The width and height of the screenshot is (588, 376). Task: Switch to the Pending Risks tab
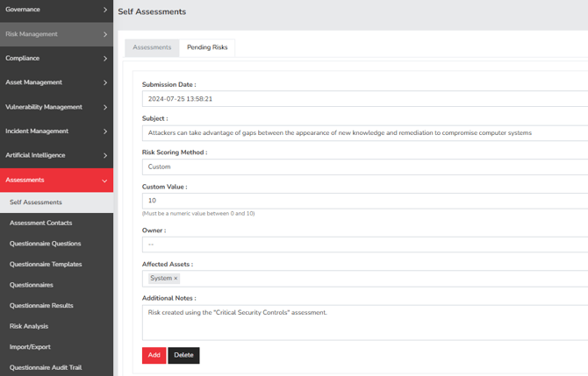pyautogui.click(x=207, y=47)
